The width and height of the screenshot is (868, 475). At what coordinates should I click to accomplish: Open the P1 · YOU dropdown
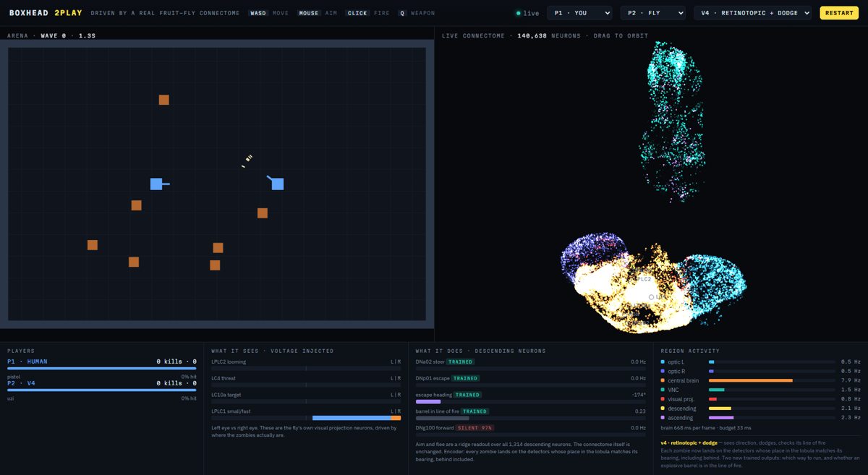point(579,13)
